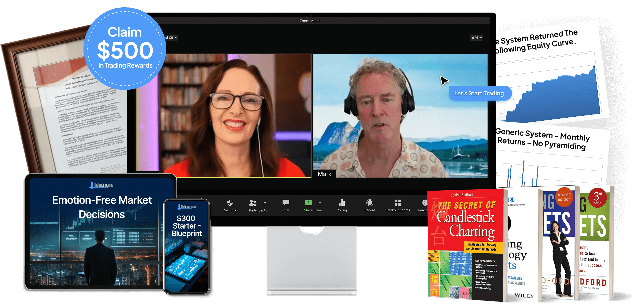Expand the Share Screen options chevron

pyautogui.click(x=320, y=203)
